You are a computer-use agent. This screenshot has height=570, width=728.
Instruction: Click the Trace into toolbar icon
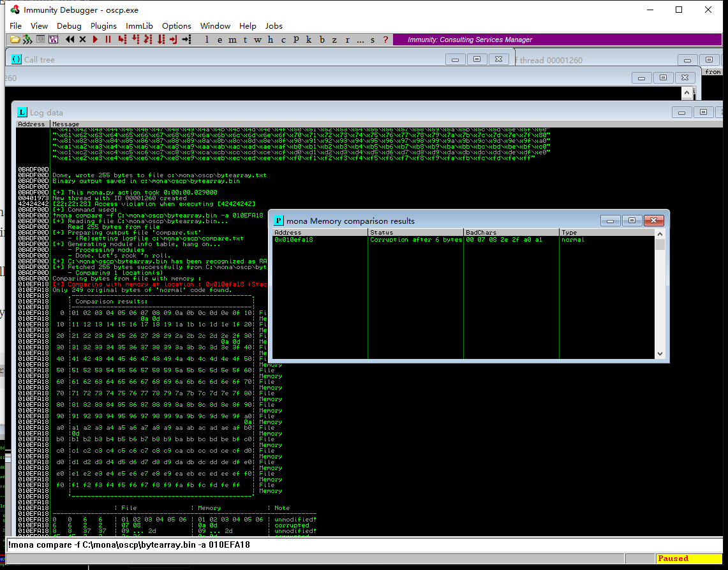click(x=148, y=40)
